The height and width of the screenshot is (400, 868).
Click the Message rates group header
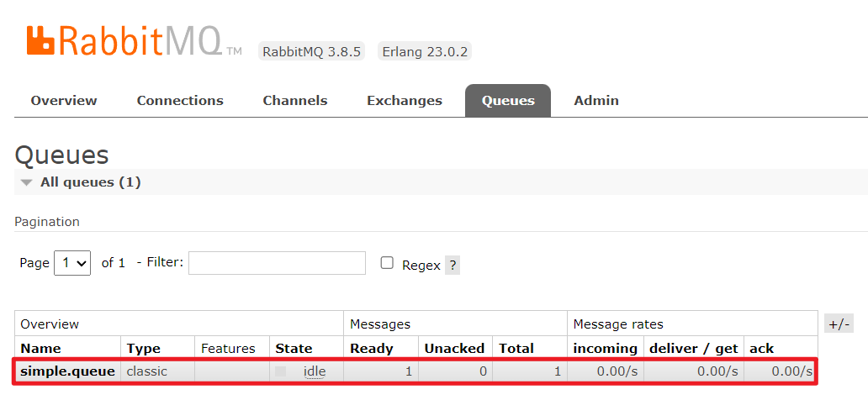pos(618,324)
